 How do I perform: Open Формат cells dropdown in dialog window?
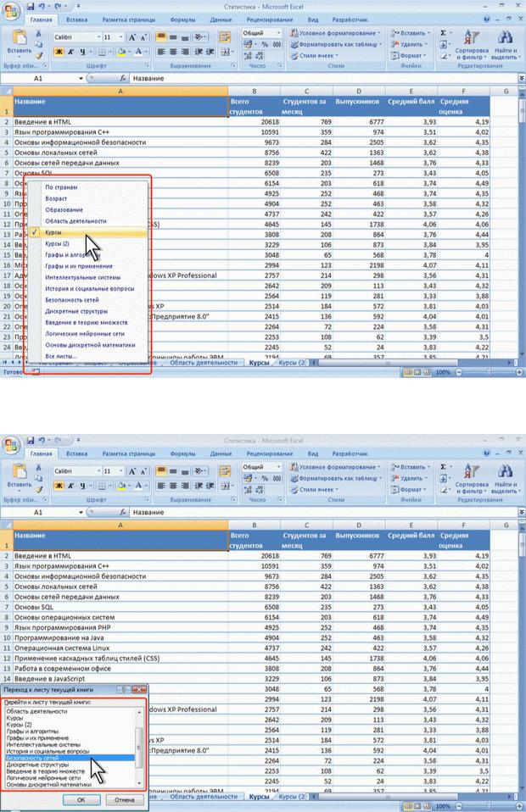coord(408,489)
